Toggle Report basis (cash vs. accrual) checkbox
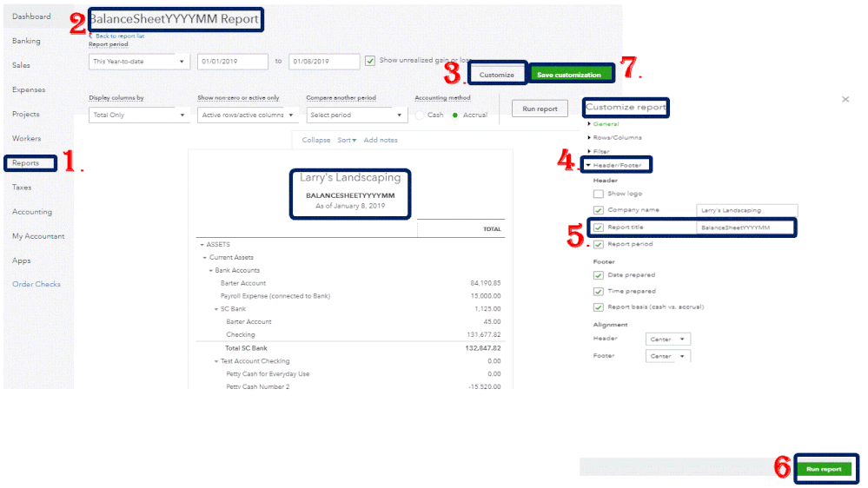The width and height of the screenshot is (868, 488). (599, 307)
